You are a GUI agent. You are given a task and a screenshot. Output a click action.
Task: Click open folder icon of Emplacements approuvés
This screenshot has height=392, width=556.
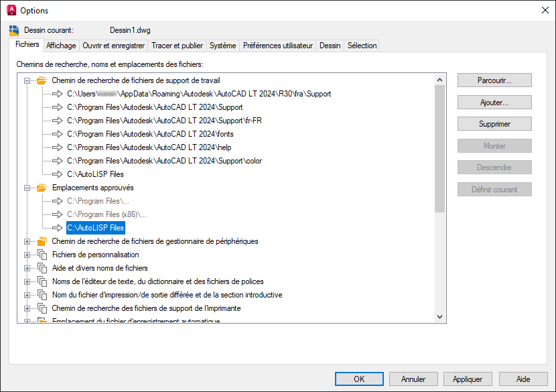tap(42, 188)
